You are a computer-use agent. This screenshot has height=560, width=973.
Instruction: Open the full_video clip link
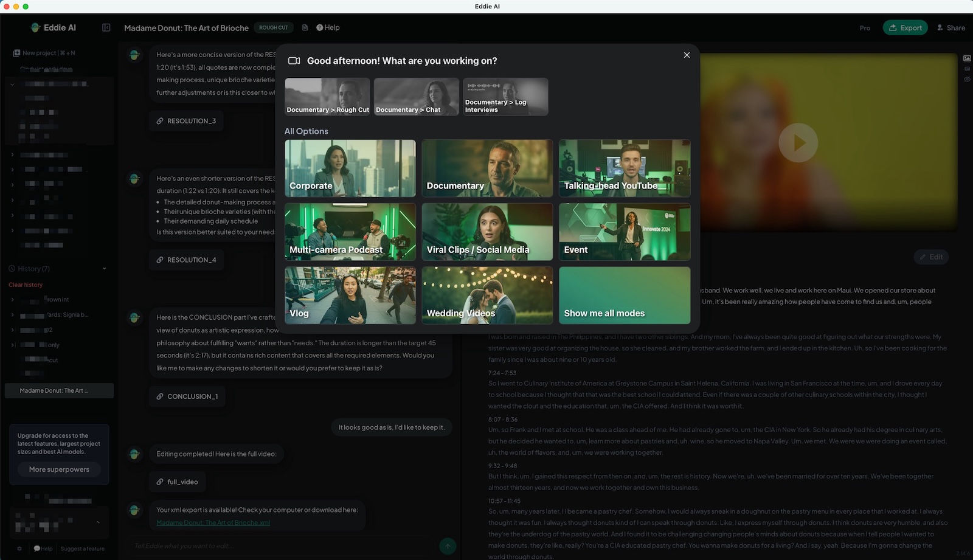coord(177,482)
